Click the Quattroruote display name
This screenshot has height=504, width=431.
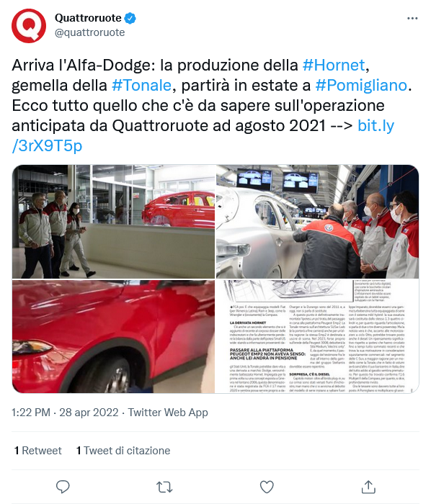88,18
